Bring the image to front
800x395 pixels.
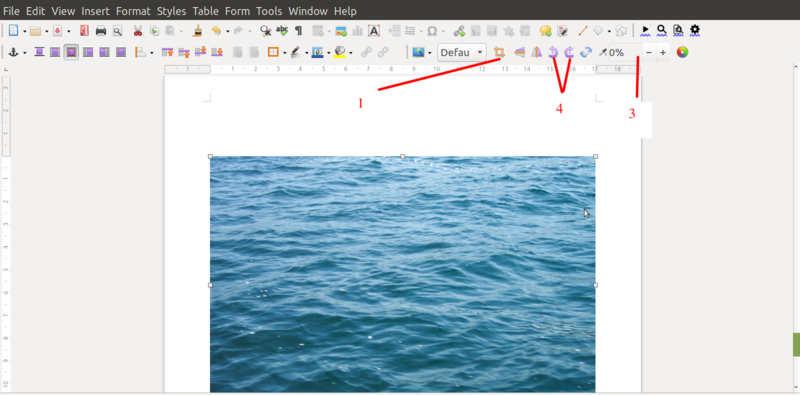[167, 52]
